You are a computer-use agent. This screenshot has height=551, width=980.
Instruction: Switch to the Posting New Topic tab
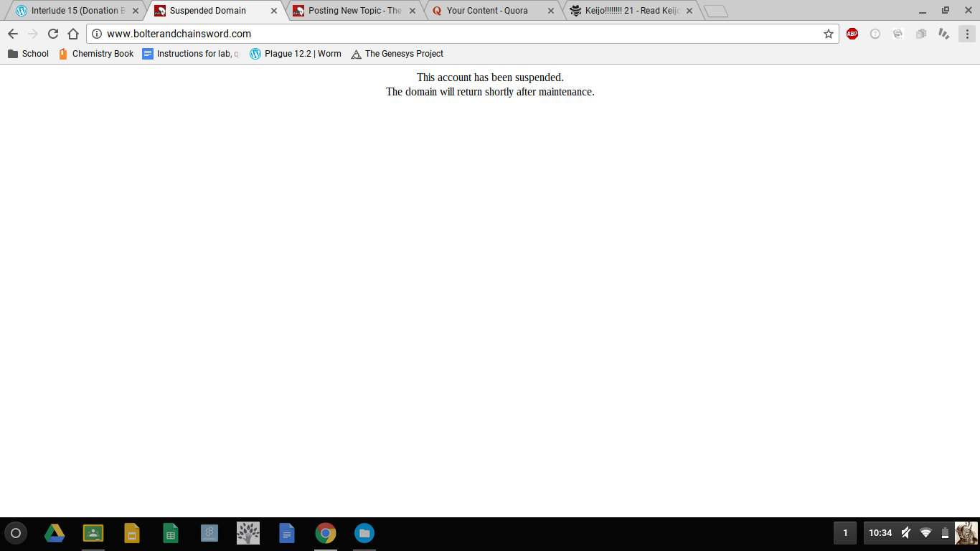(353, 11)
